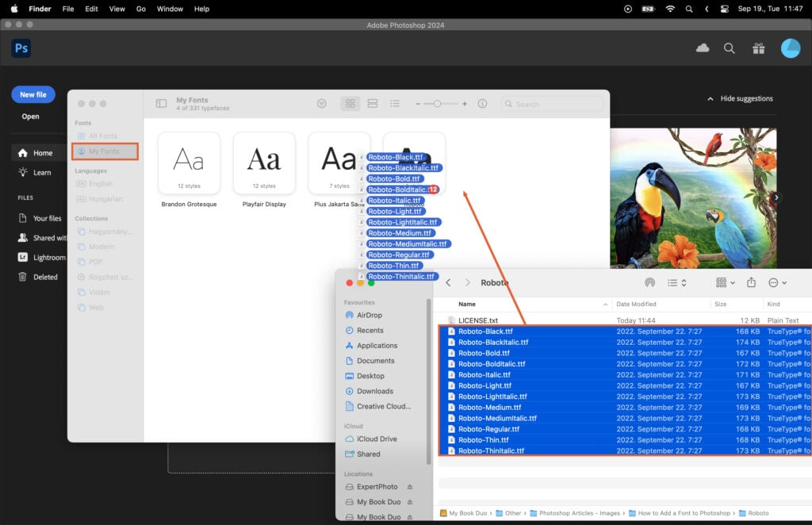Image resolution: width=812 pixels, height=525 pixels.
Task: Switch Font Book to list view
Action: point(394,103)
